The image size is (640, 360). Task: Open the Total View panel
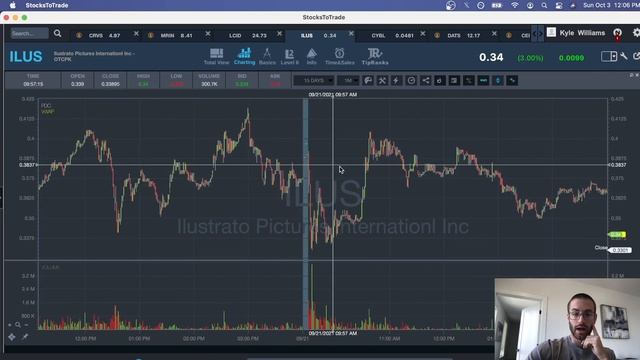[x=216, y=57]
